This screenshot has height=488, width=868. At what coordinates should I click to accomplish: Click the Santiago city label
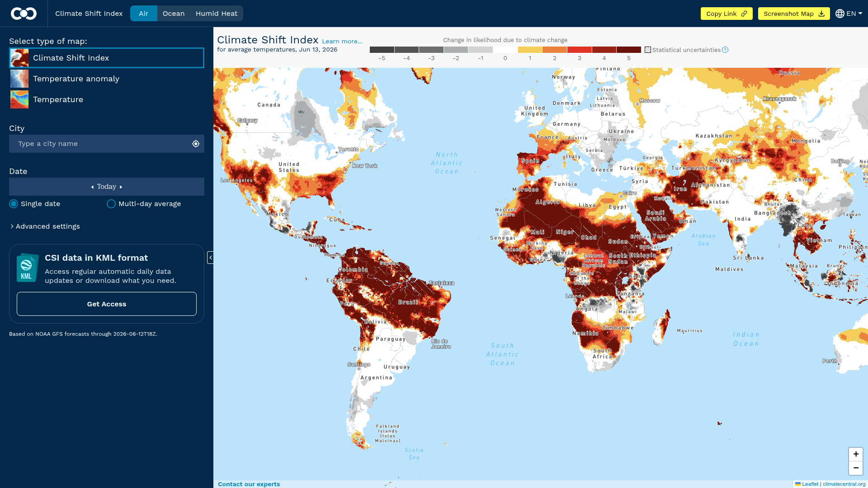(359, 365)
